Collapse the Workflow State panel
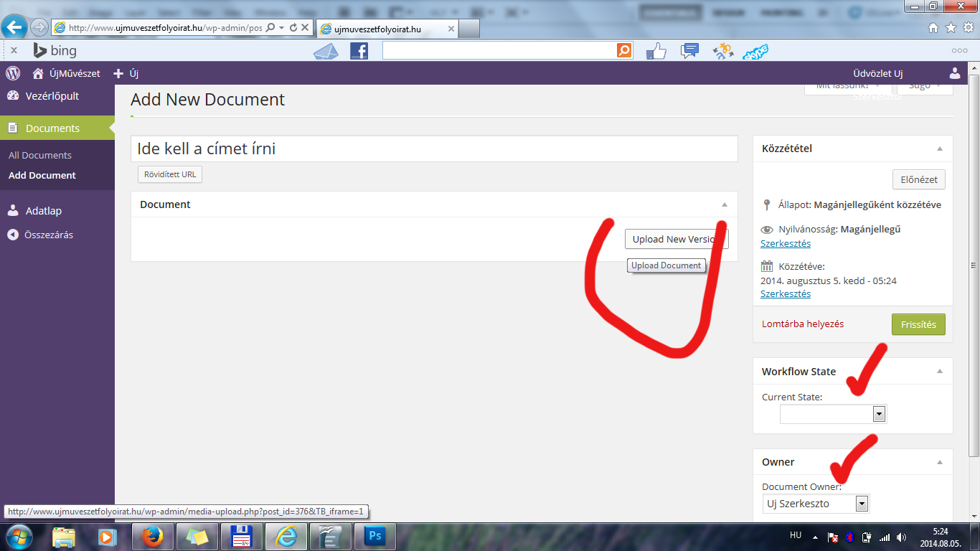 939,372
